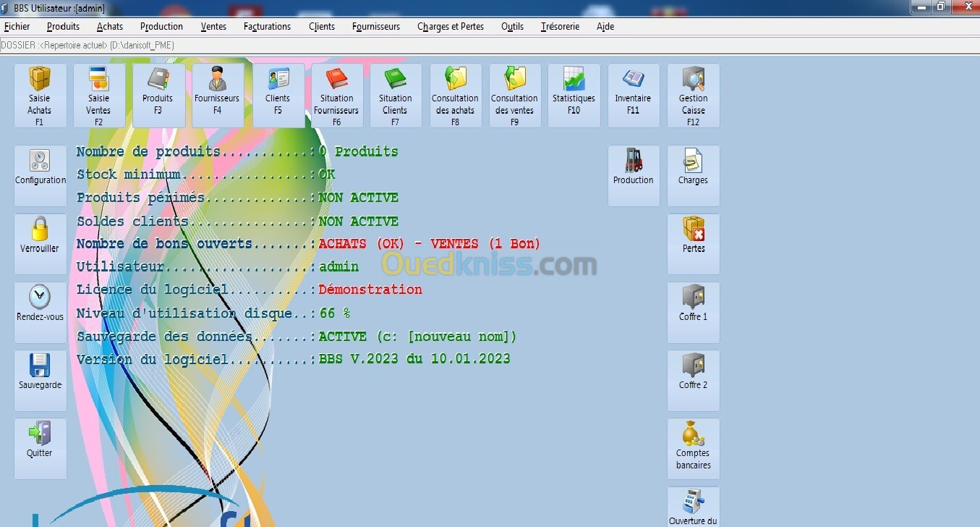
Task: Open the Aide menu
Action: [605, 27]
